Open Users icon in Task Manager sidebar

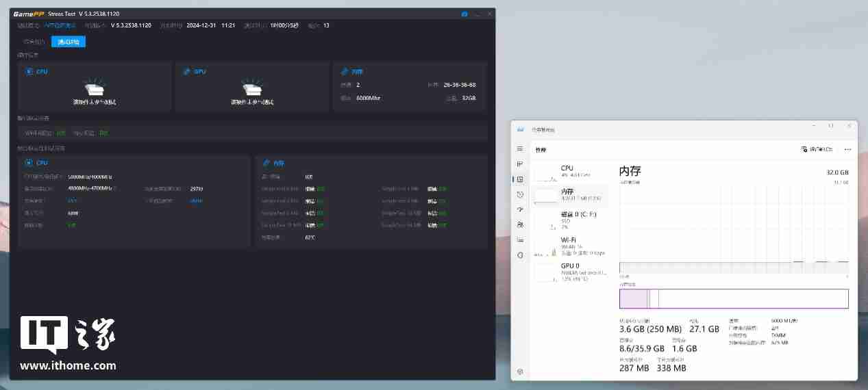(520, 224)
